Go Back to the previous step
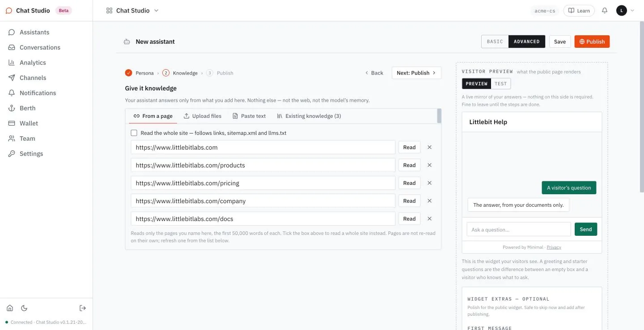Viewport: 644px width, 330px height. click(374, 73)
